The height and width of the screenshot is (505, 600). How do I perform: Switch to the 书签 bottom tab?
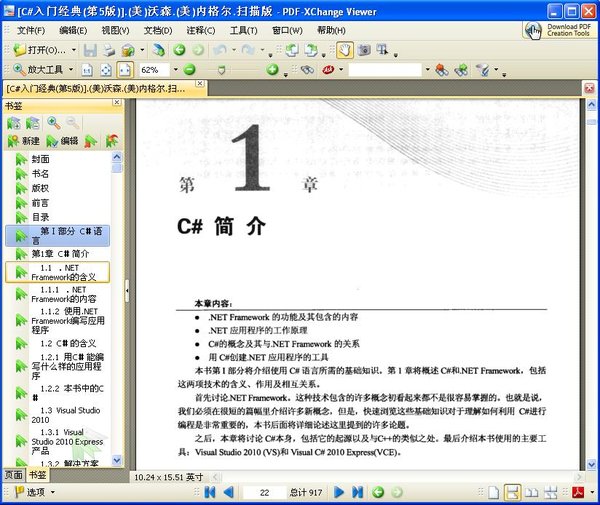38,475
